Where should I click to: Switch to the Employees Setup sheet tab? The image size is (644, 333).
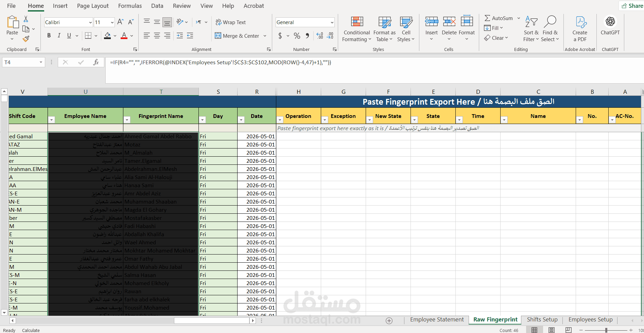(x=590, y=320)
